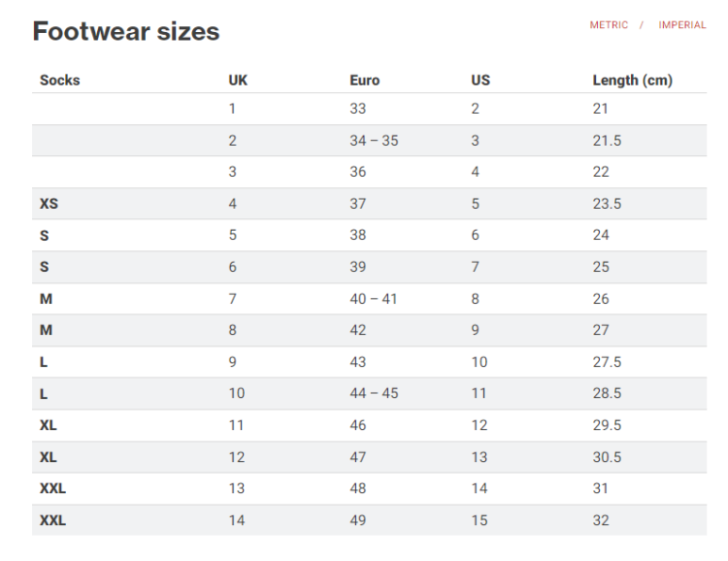Select Euro size 44 – 45 cell

(374, 393)
